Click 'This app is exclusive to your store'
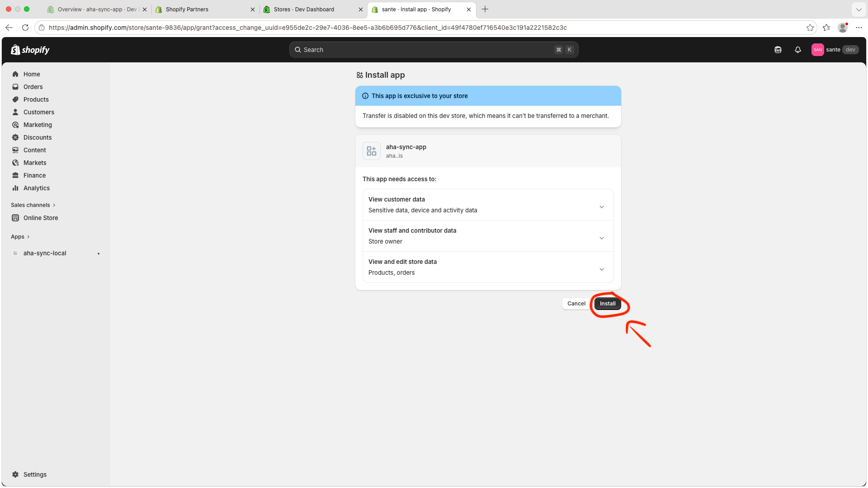Viewport: 868px width, 488px height. point(420,96)
